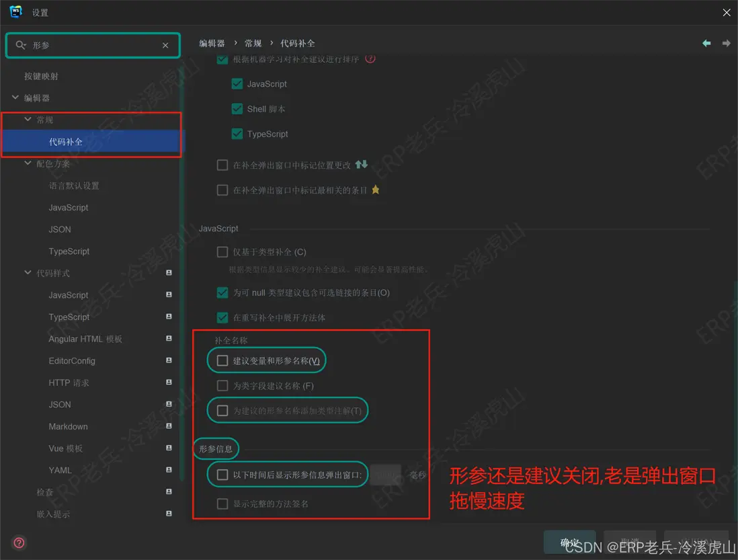738x560 pixels.
Task: Clear the 形参 search box using the X icon
Action: [165, 45]
